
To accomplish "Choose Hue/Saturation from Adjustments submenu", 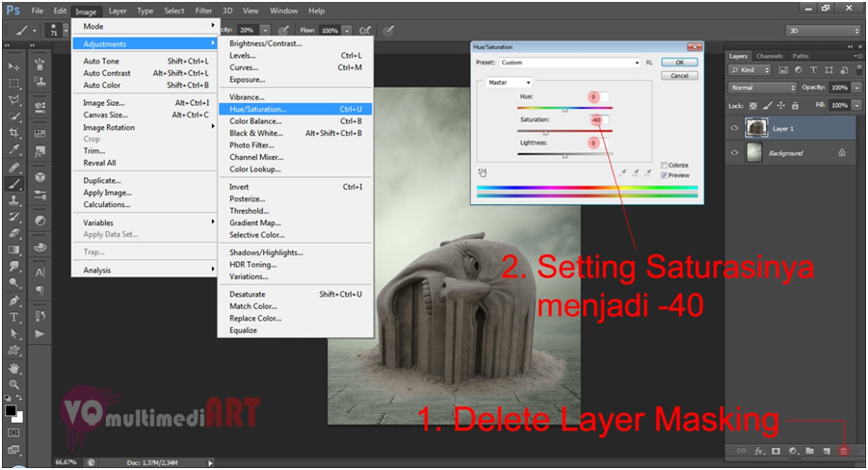I will pyautogui.click(x=296, y=109).
